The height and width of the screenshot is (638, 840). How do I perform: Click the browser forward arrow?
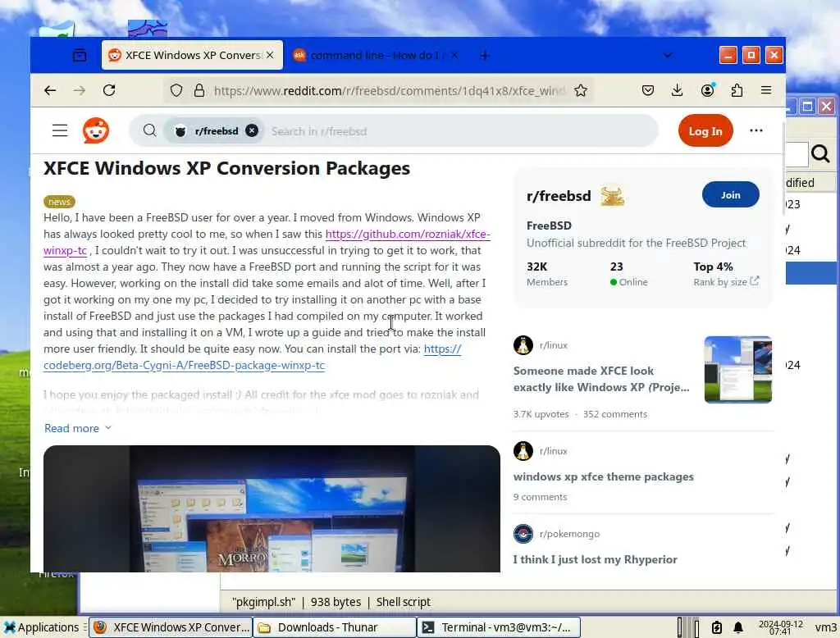point(80,90)
